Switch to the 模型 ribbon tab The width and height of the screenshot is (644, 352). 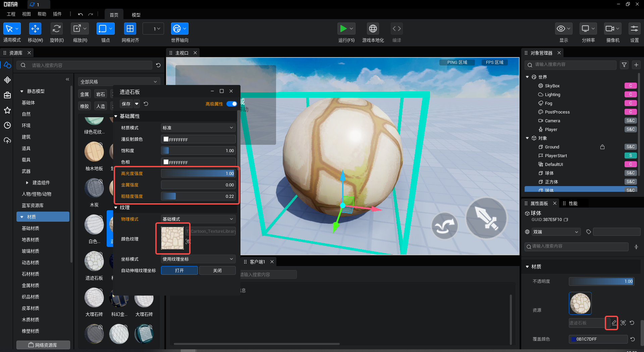point(136,15)
